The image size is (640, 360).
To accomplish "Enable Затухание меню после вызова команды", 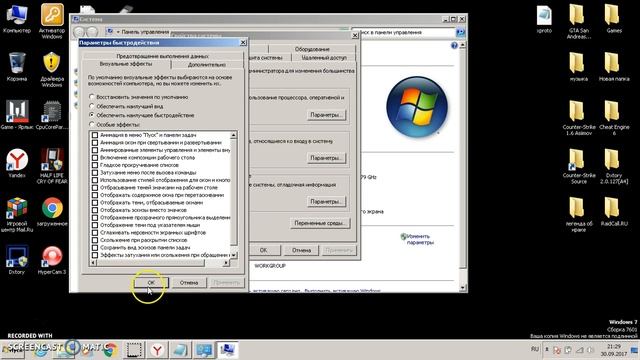I will coord(95,173).
